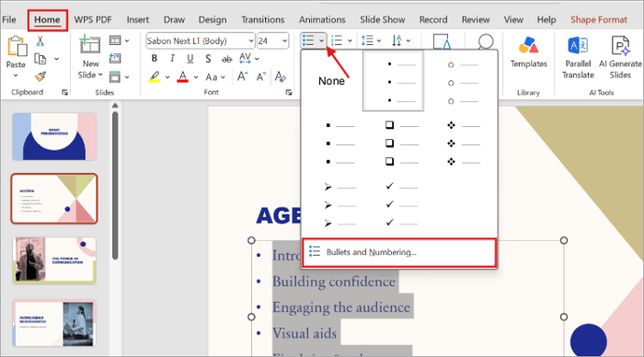This screenshot has height=357, width=644.
Task: Open Bullets and Numbering dialog
Action: 399,252
